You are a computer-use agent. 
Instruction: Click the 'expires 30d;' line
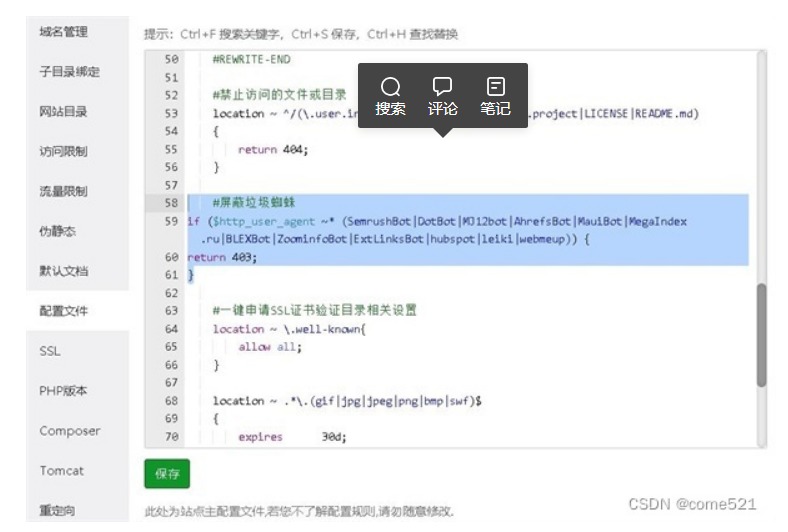[x=292, y=437]
